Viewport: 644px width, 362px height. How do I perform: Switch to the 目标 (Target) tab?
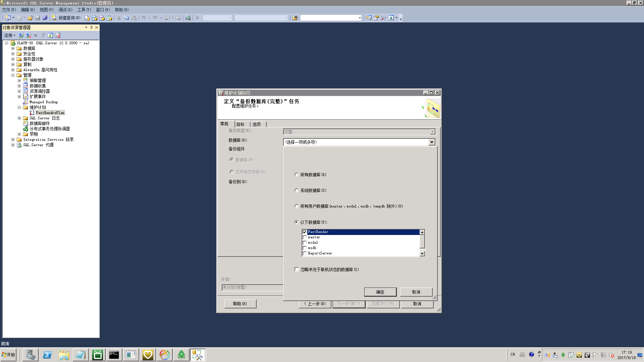(240, 124)
